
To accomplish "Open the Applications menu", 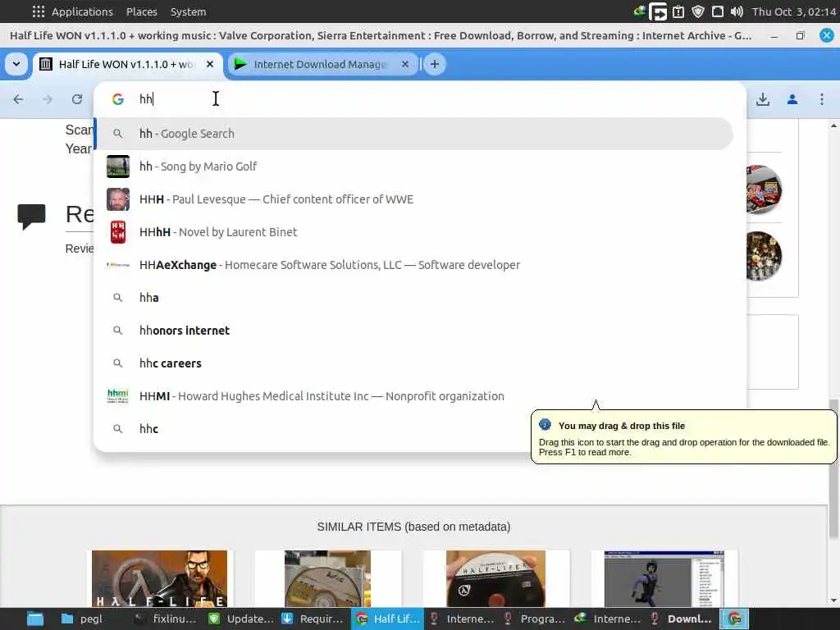I will click(72, 11).
